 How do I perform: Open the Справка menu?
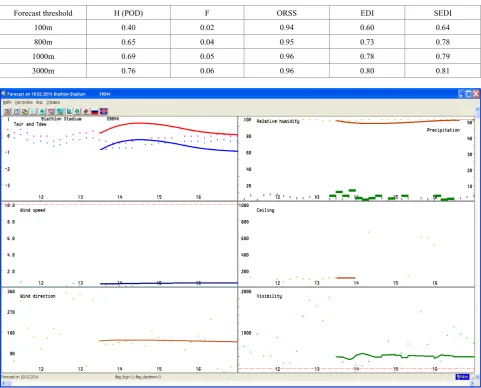coord(53,102)
